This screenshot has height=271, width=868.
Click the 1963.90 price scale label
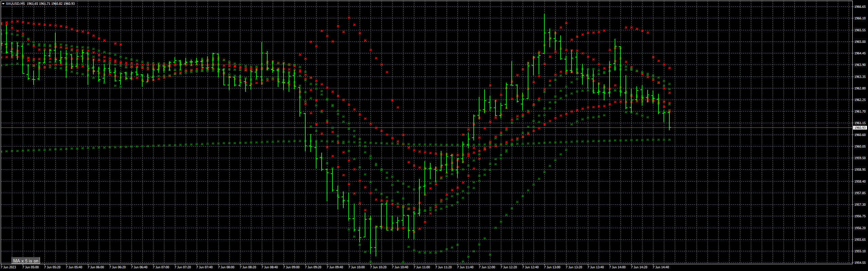pos(860,65)
